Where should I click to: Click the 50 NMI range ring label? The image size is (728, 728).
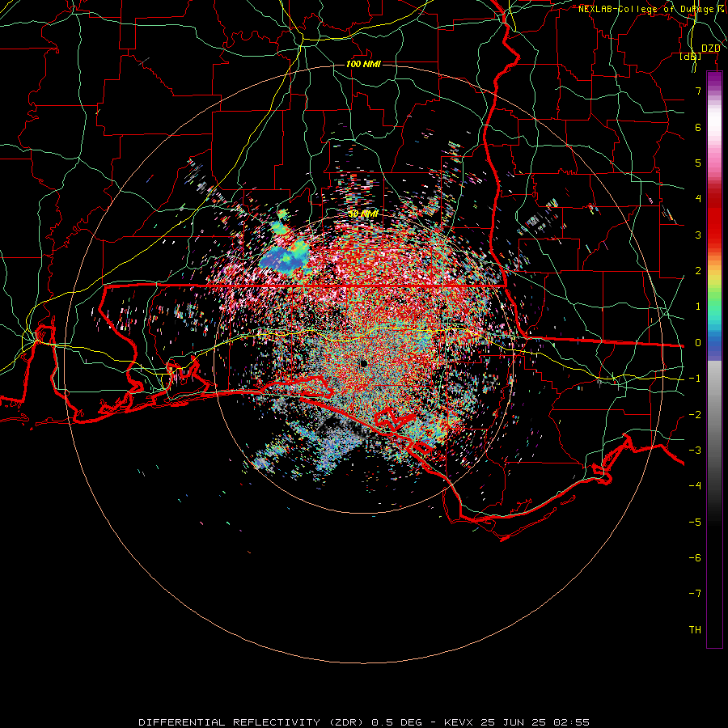[x=363, y=214]
